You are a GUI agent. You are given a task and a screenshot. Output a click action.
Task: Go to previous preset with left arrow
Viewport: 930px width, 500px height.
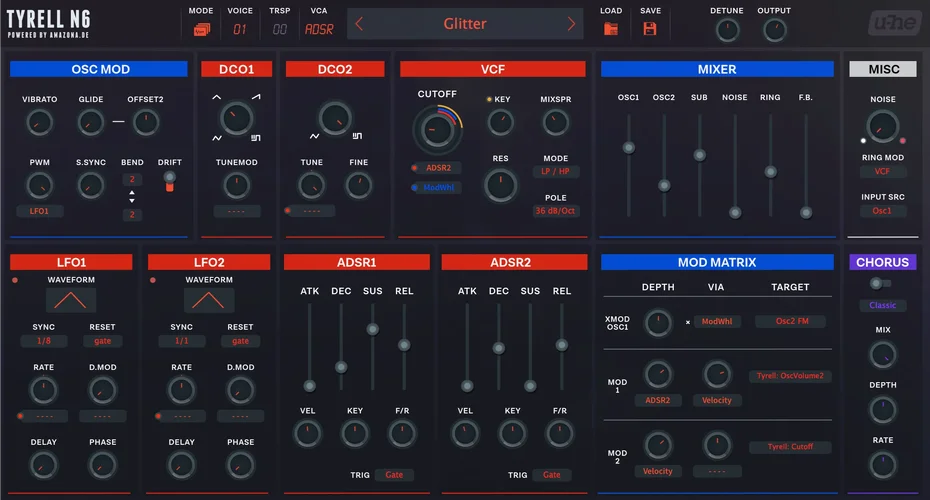point(360,24)
